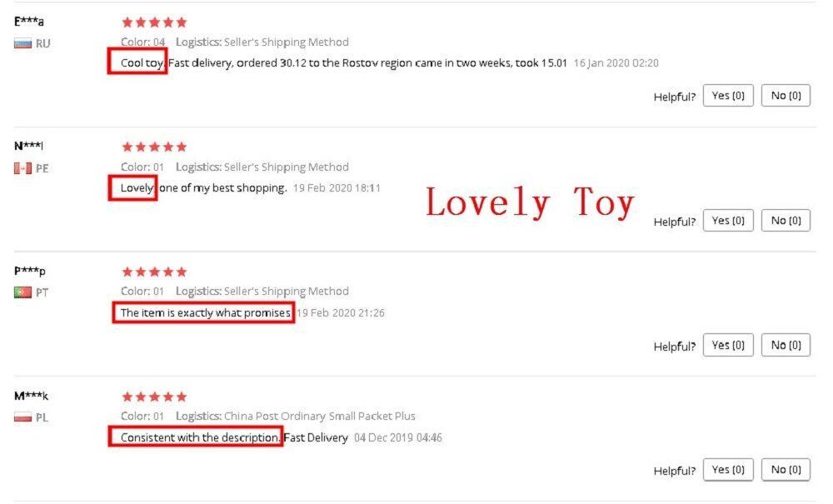833x504 pixels.
Task: Click the Peru flag icon beside PE
Action: [22, 168]
